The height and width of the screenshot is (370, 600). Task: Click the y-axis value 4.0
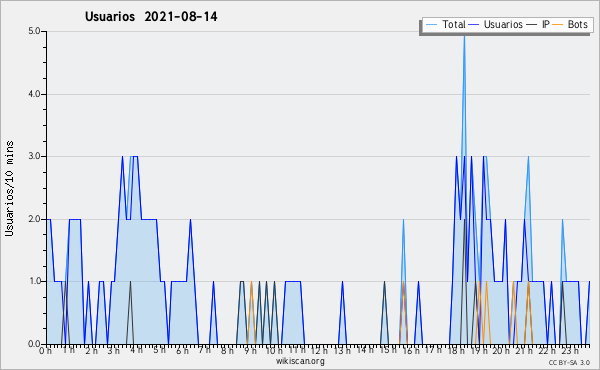click(x=34, y=94)
